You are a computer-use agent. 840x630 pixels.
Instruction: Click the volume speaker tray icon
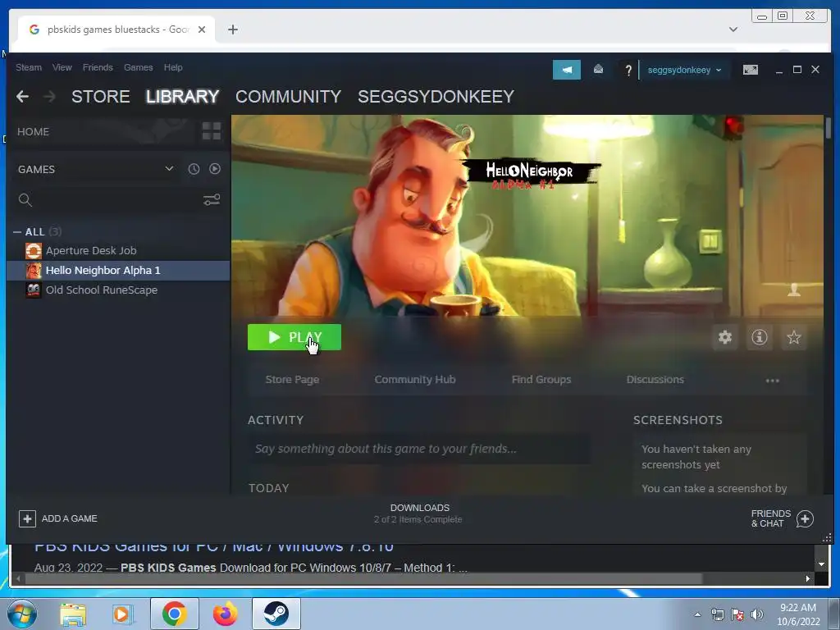(757, 615)
